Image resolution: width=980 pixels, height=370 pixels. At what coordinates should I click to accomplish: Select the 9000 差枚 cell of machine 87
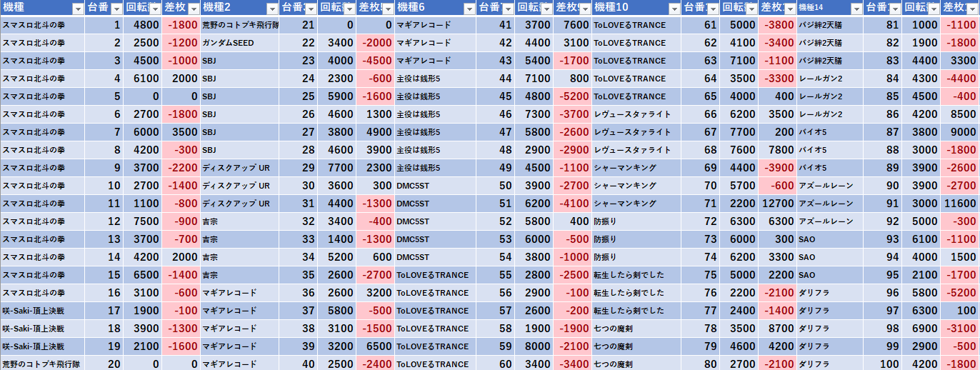959,132
